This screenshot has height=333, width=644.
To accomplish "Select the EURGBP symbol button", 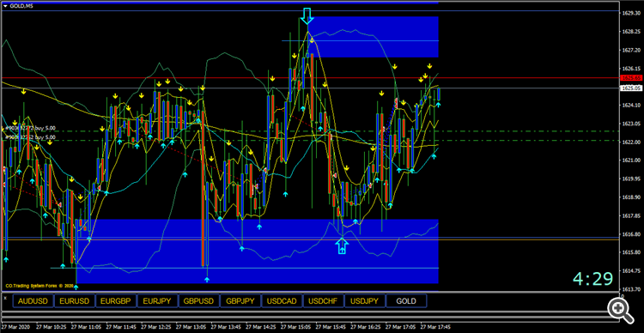I will coord(116,301).
